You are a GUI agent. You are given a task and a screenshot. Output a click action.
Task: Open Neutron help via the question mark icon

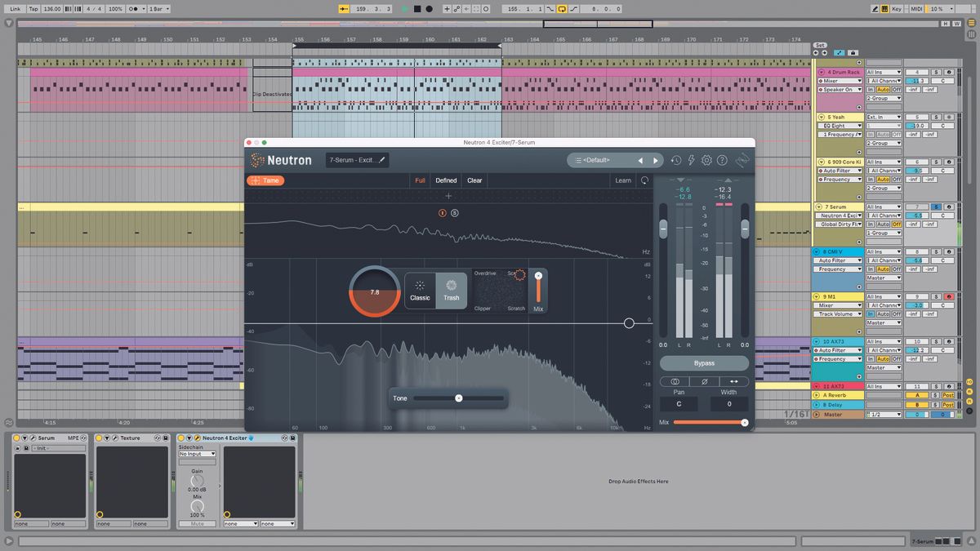pyautogui.click(x=722, y=160)
